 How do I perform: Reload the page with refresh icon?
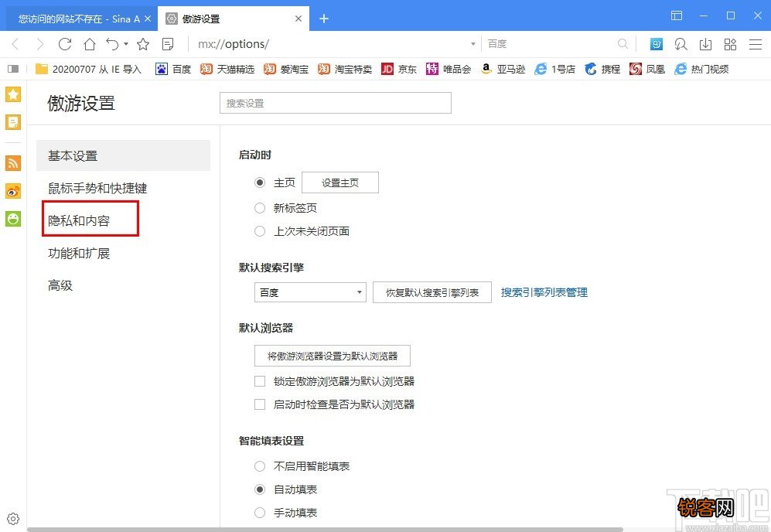pos(65,44)
